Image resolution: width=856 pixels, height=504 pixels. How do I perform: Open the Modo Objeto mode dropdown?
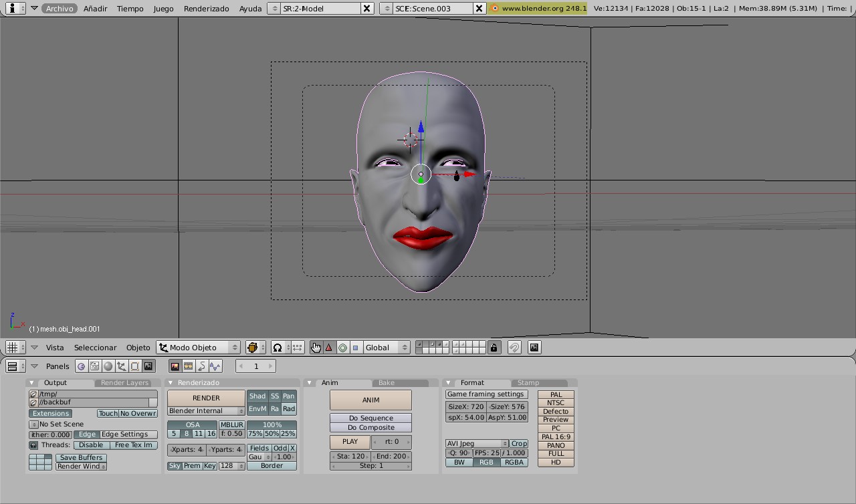click(x=197, y=347)
